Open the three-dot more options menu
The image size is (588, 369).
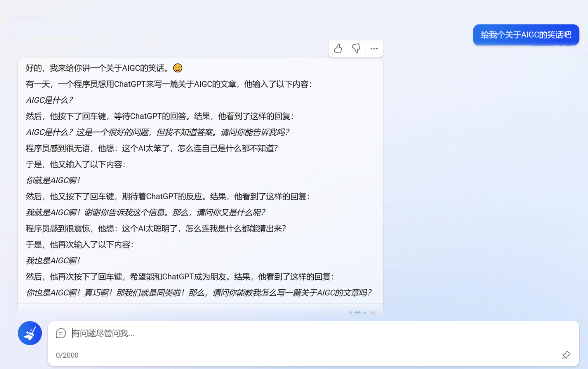(374, 49)
